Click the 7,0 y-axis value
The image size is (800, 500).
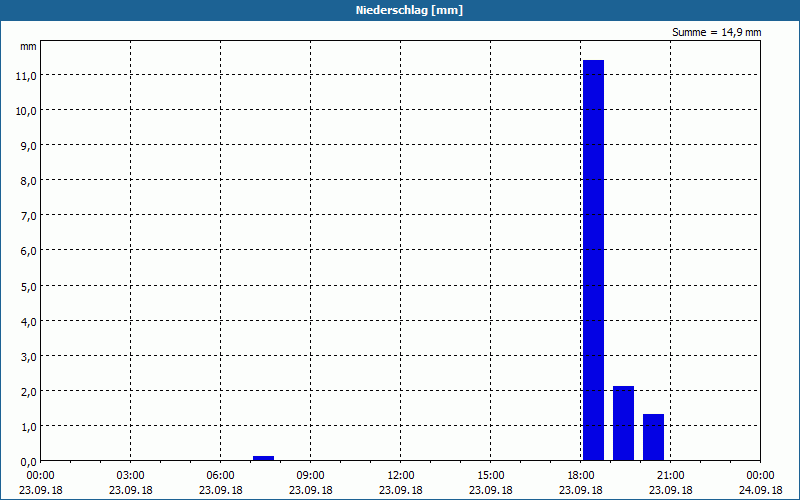[x=28, y=216]
